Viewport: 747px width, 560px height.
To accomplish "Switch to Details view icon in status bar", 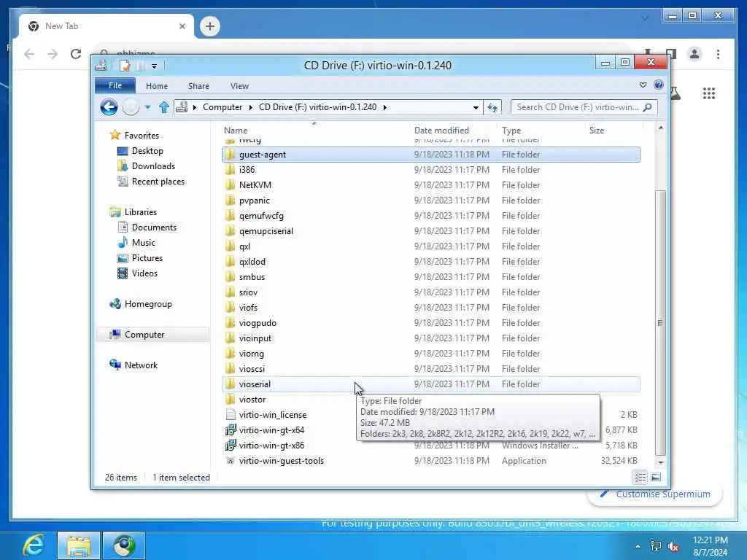I will click(x=640, y=477).
